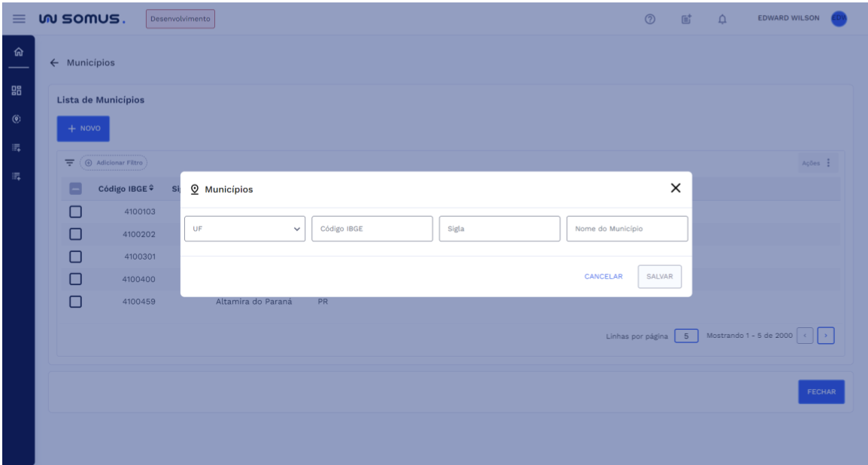Image resolution: width=868 pixels, height=465 pixels.
Task: Click the Código IBGE input field
Action: coord(372,229)
